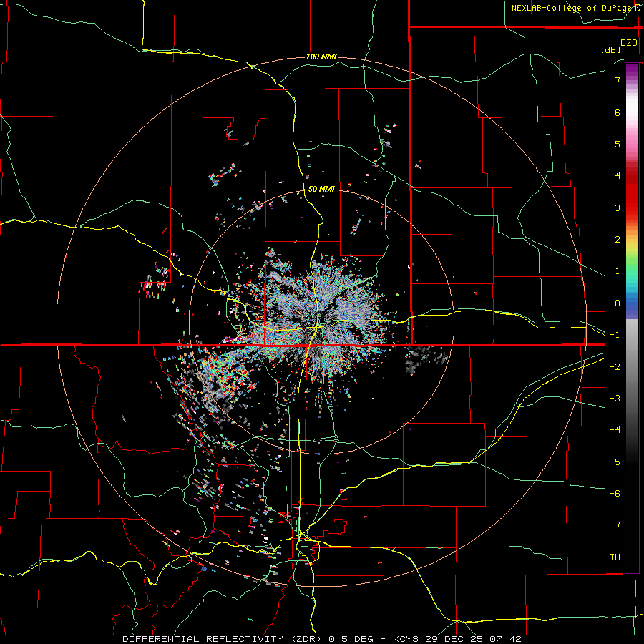This screenshot has width=644, height=644.
Task: Click the DZD legend title
Action: pyautogui.click(x=629, y=43)
